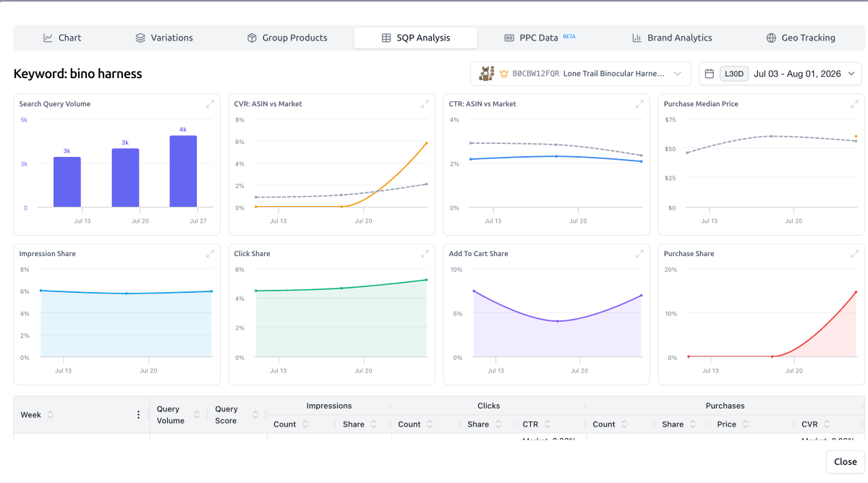868x483 pixels.
Task: Switch to the Chart tab
Action: pos(62,38)
